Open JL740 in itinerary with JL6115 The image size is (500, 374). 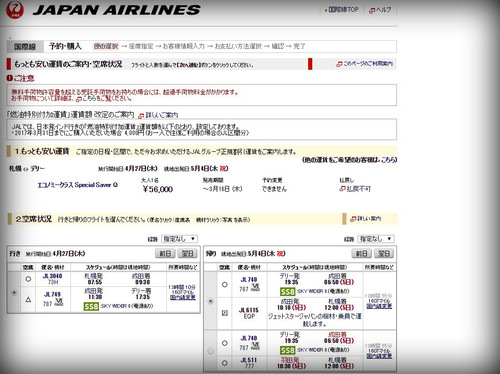[x=249, y=280]
